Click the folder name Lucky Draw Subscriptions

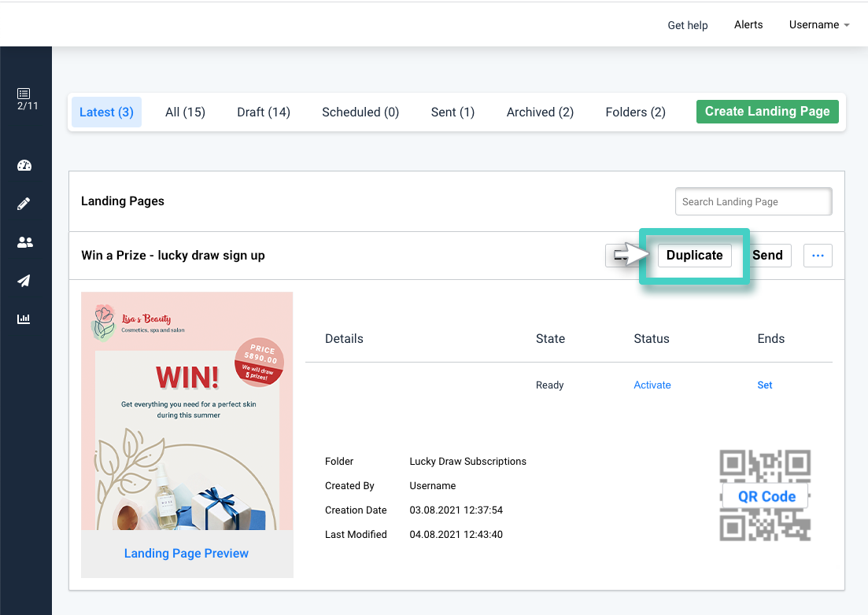click(467, 461)
